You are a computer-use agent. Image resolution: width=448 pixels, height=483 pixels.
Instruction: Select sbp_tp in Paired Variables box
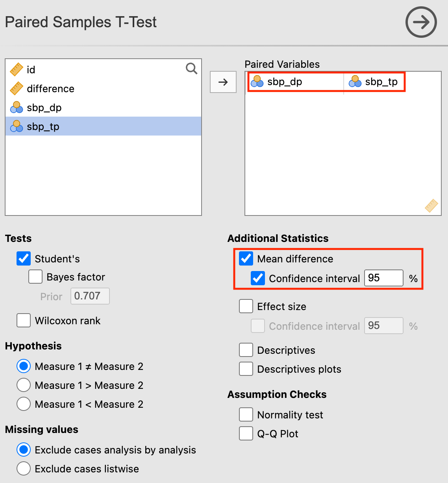[x=381, y=82]
